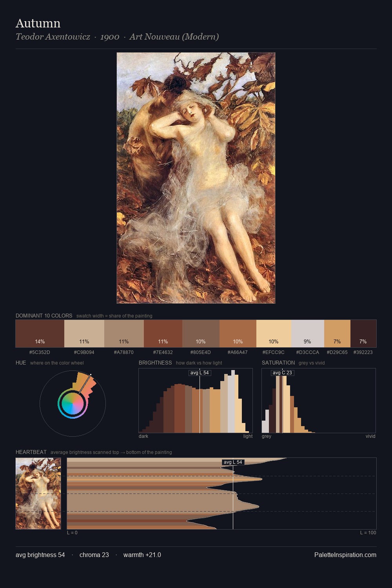Screen dimensions: 392x588
Task: Select the #D3CCCA light grey swatch
Action: 308,334
